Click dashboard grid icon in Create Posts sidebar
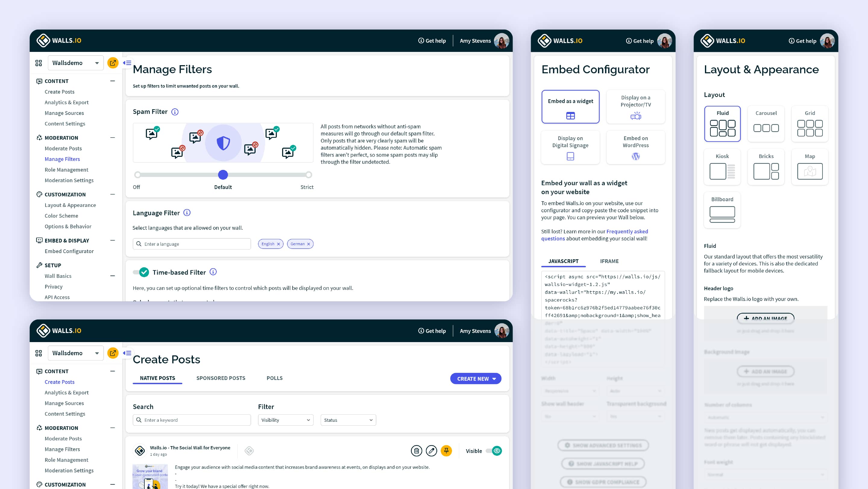 coord(39,353)
